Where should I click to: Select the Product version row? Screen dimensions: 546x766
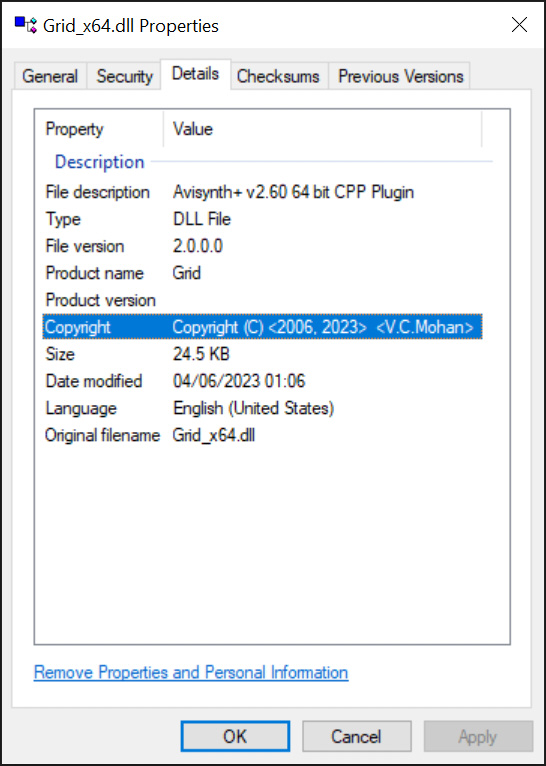263,300
